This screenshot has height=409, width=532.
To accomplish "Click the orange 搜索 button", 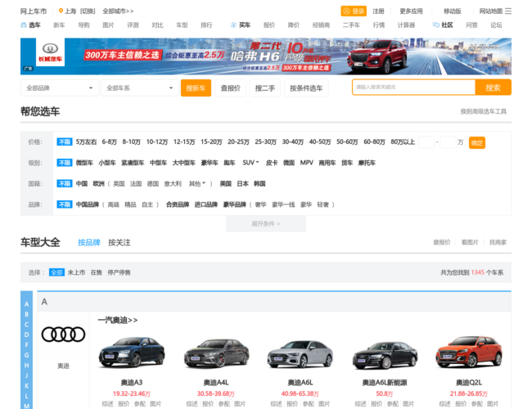I will point(493,88).
